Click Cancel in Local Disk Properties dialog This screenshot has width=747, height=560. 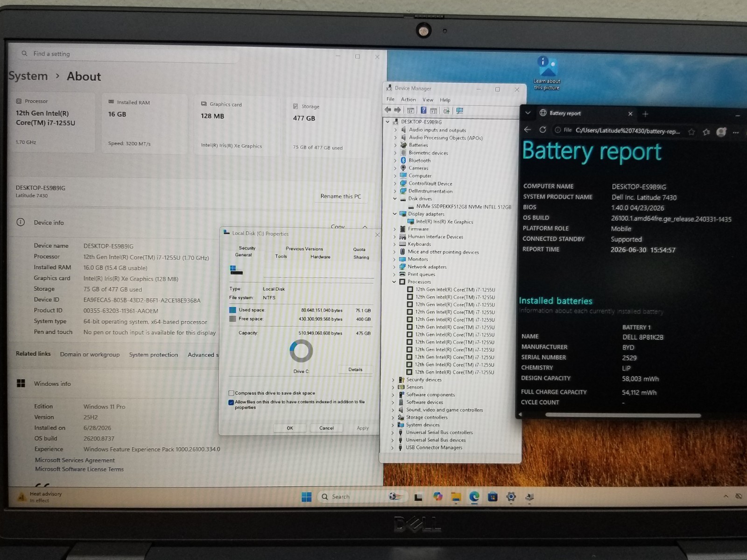pos(326,428)
